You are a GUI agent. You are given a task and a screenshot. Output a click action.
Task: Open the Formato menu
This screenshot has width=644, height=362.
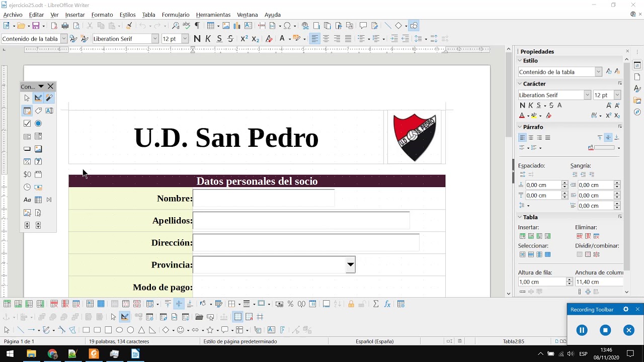tap(102, 15)
